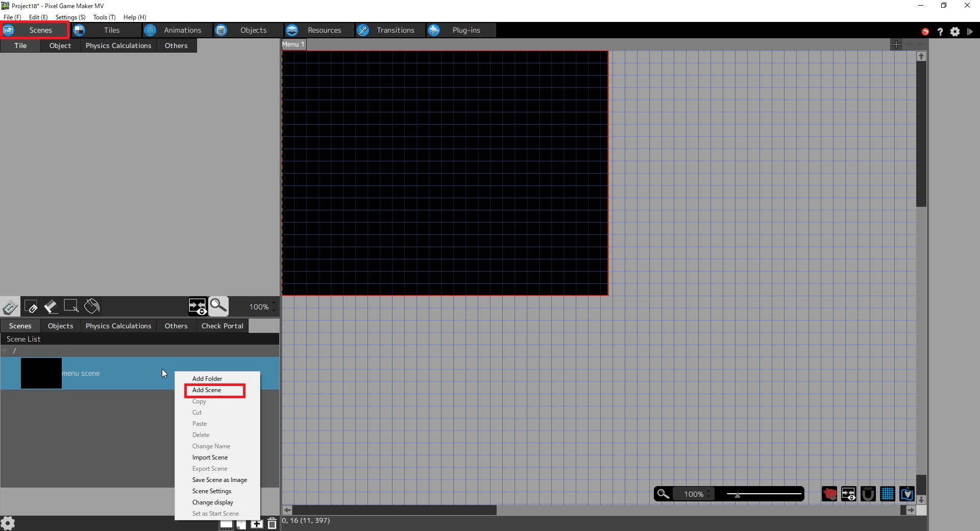The width and height of the screenshot is (980, 531).
Task: Collapse the root folder in Scene List
Action: [x=5, y=351]
